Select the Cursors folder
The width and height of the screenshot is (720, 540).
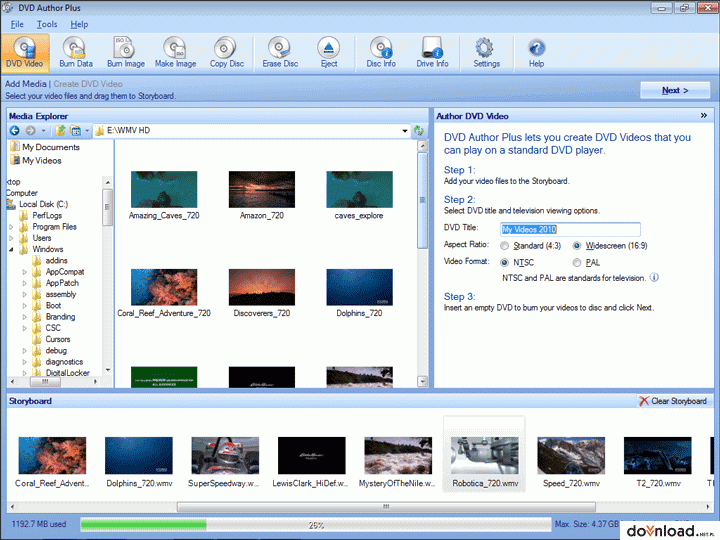click(x=51, y=339)
